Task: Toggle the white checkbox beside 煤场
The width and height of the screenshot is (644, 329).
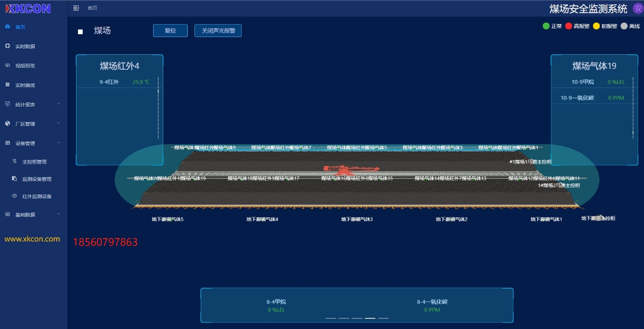Action: (x=80, y=32)
